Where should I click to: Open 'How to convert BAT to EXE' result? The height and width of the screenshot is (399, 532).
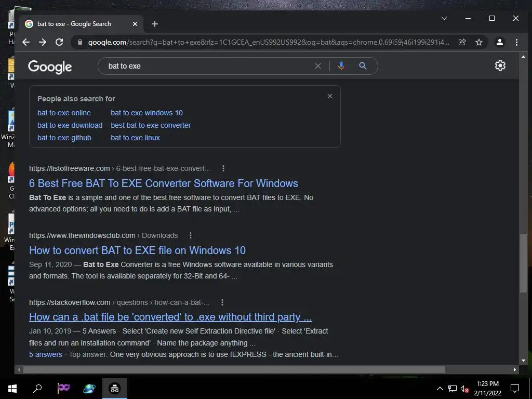[137, 250]
